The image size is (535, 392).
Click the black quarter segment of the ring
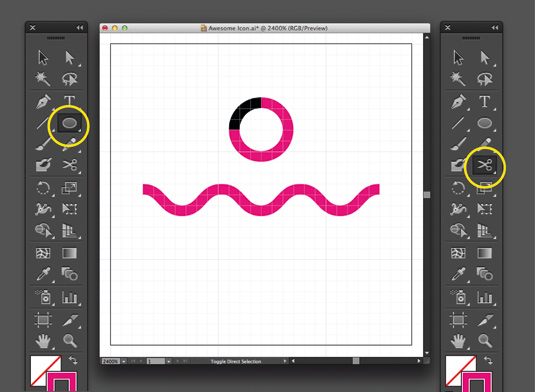pos(242,112)
